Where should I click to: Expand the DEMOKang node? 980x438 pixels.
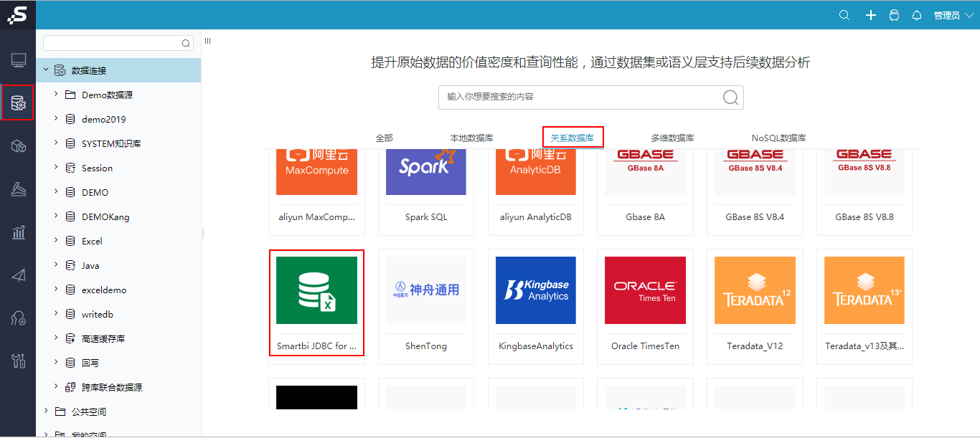coord(56,216)
